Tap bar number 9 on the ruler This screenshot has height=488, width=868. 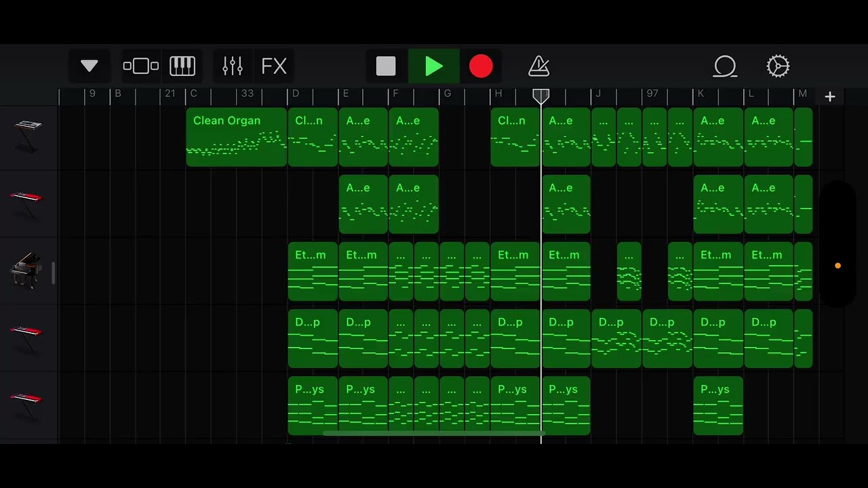tap(92, 94)
